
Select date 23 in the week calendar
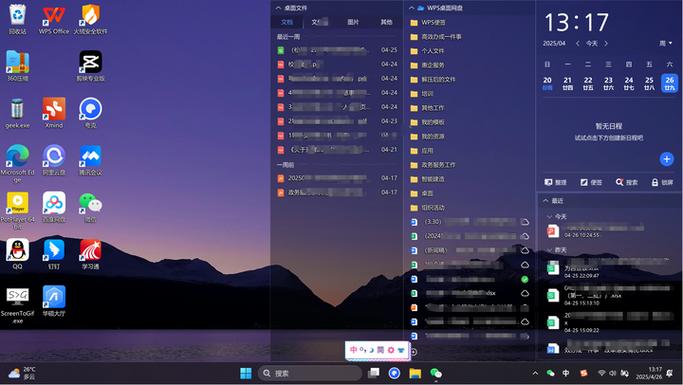609,83
